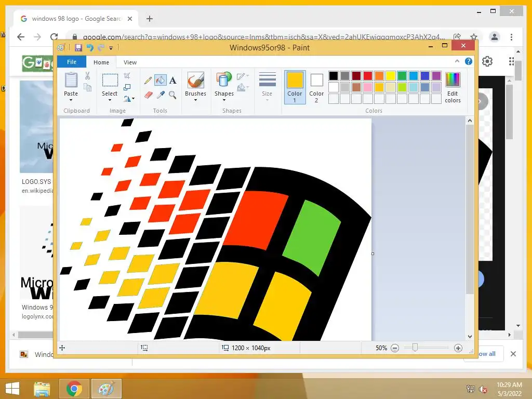Bookmark page with the star icon
Viewport: 532px width, 399px height.
coord(474,37)
